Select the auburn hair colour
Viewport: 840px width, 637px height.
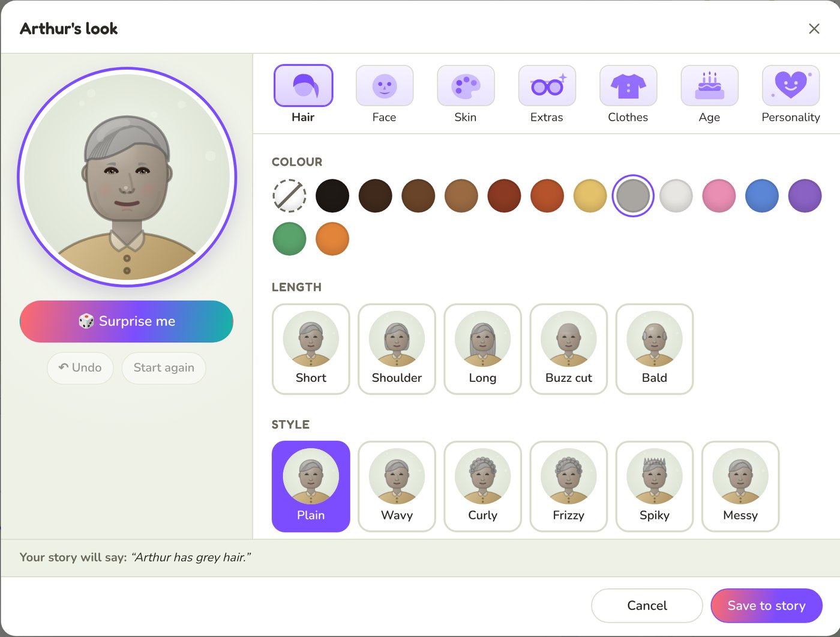(504, 196)
